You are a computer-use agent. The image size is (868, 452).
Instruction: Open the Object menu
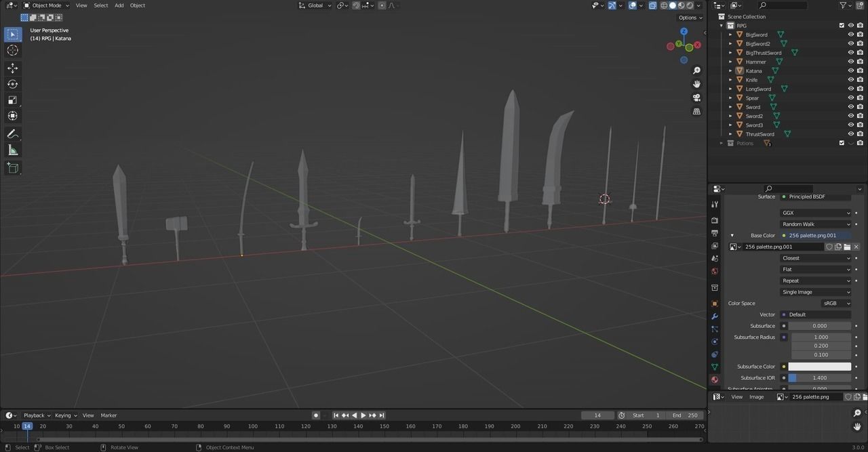tap(137, 5)
